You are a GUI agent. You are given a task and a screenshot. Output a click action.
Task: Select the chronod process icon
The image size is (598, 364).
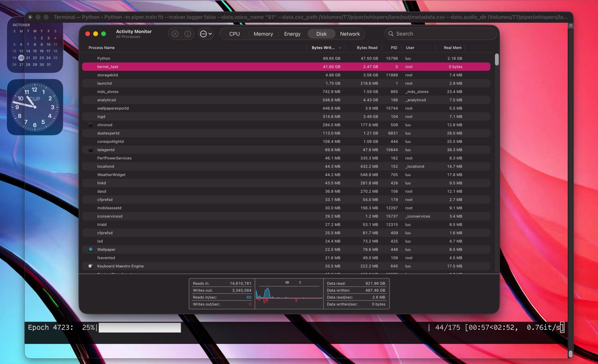[91, 125]
